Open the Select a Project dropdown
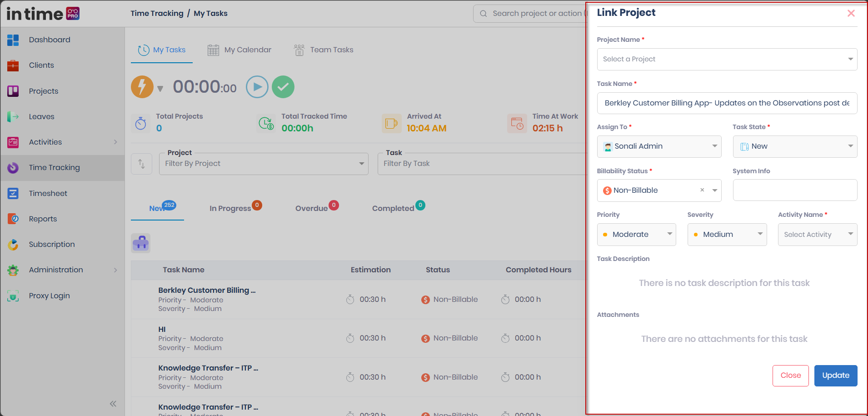 click(x=727, y=59)
